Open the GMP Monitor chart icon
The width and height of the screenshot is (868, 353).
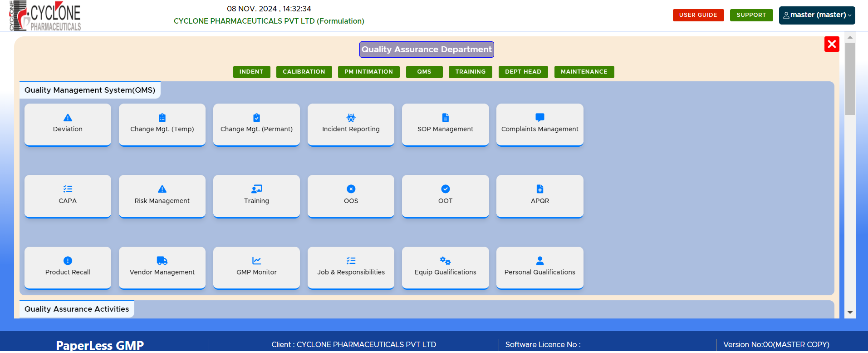click(x=256, y=261)
